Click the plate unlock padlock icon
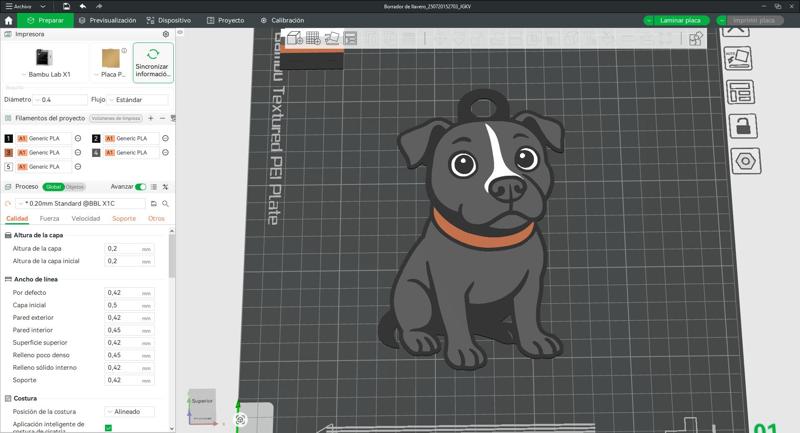The height and width of the screenshot is (433, 800). point(743,126)
